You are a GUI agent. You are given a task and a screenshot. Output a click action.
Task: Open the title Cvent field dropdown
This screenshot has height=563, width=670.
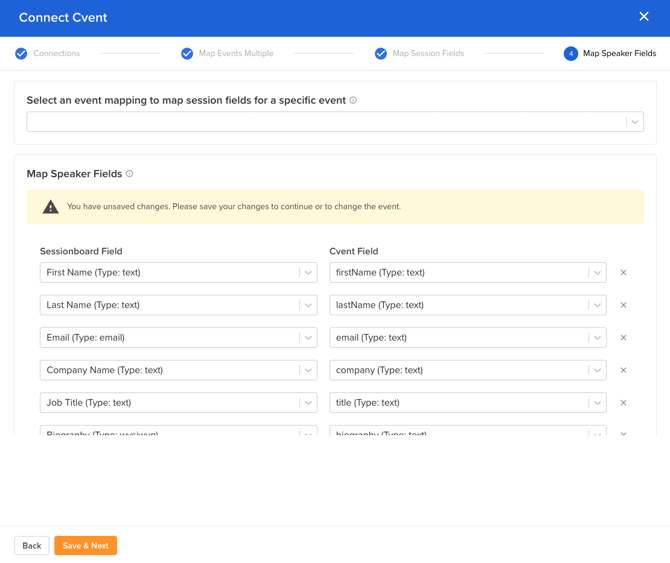pyautogui.click(x=468, y=402)
